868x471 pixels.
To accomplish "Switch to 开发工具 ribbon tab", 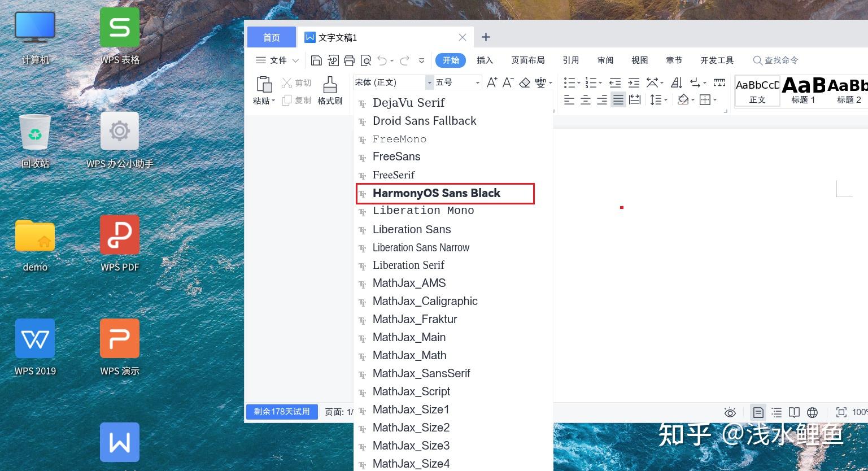I will pyautogui.click(x=717, y=60).
